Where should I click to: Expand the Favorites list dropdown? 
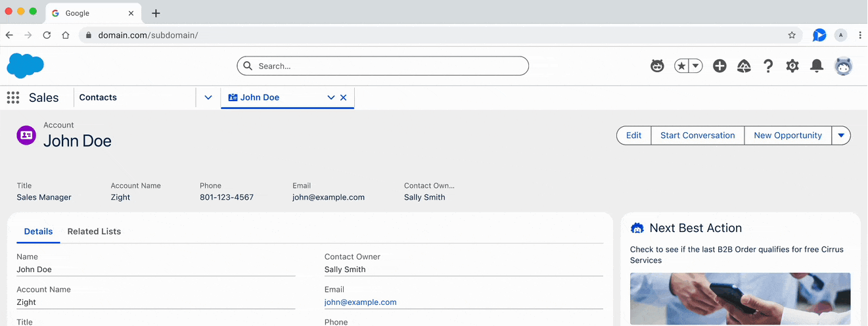pyautogui.click(x=695, y=66)
